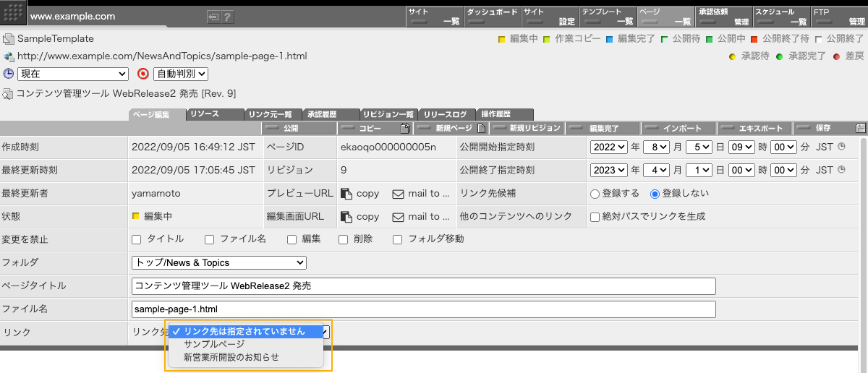Click the インポート button
The width and height of the screenshot is (868, 373).
[679, 128]
